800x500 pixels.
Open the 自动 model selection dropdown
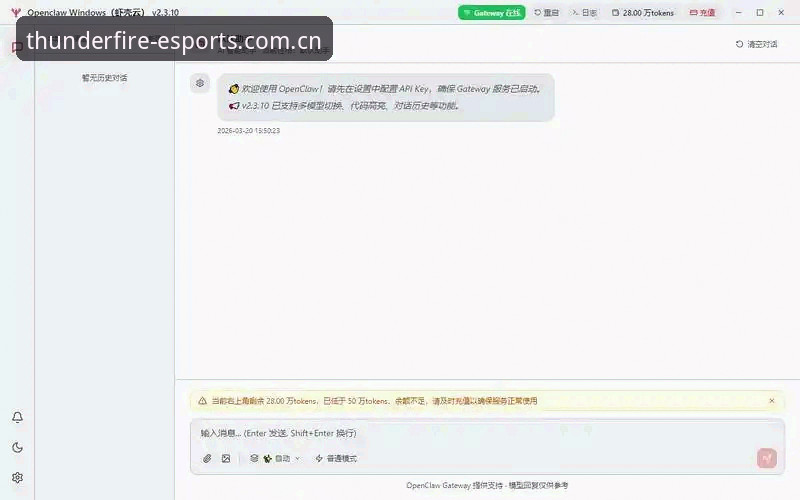point(282,459)
